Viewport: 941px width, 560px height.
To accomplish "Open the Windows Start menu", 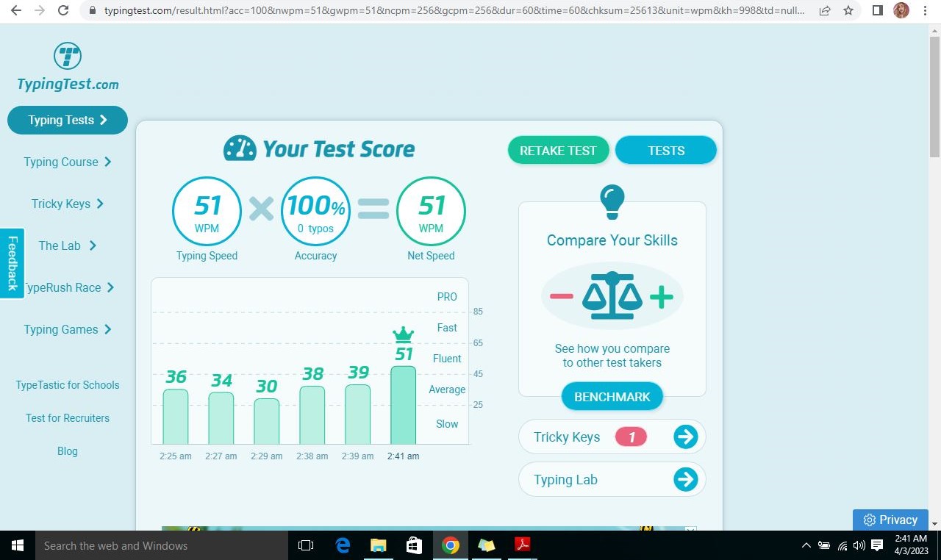I will coord(18,545).
